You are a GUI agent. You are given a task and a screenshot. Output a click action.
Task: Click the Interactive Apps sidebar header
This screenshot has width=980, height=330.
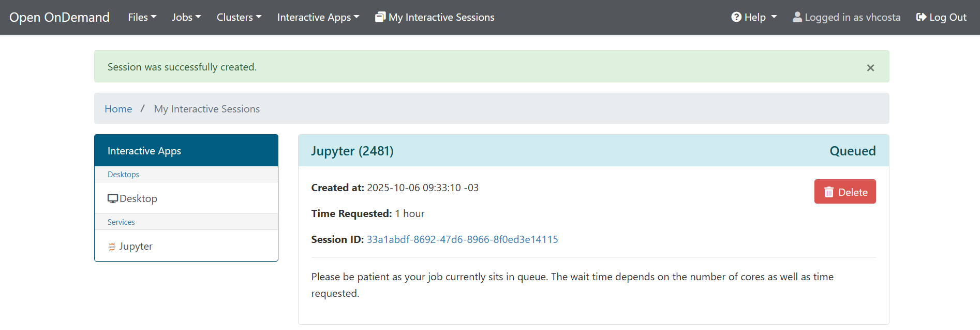[x=144, y=151]
